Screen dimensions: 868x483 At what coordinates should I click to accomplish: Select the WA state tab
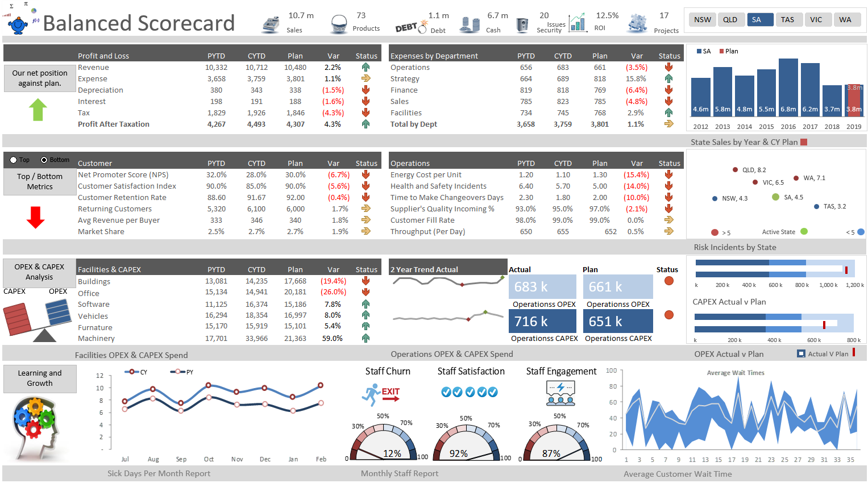pyautogui.click(x=847, y=19)
